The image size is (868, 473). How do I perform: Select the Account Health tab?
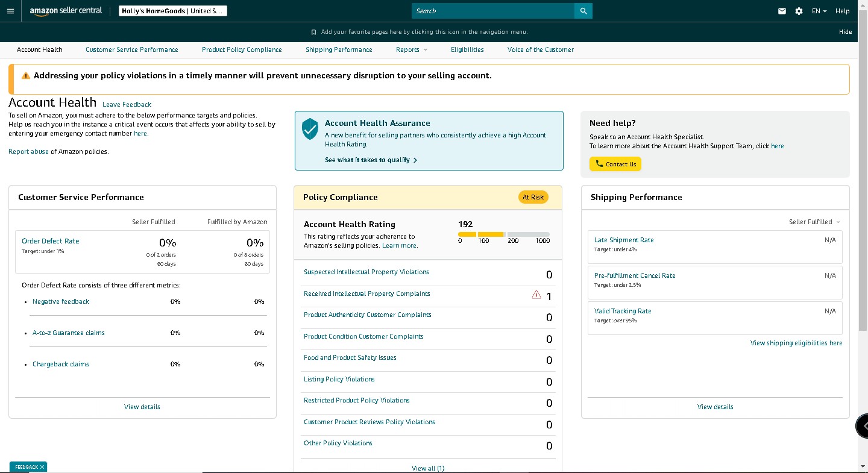[x=40, y=49]
